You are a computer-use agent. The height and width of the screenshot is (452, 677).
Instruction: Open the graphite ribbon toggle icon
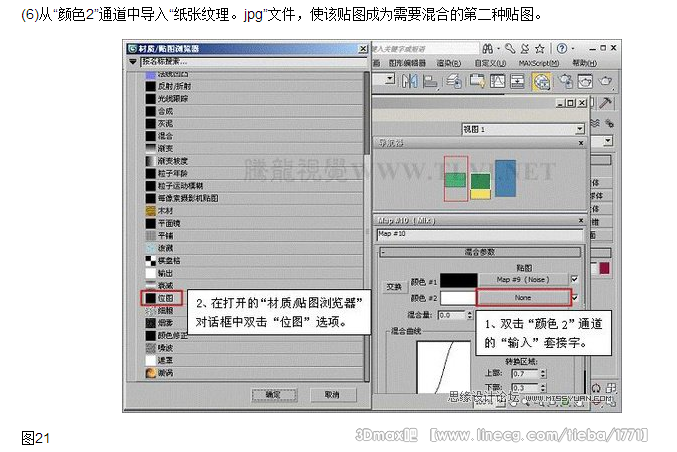coord(477,81)
